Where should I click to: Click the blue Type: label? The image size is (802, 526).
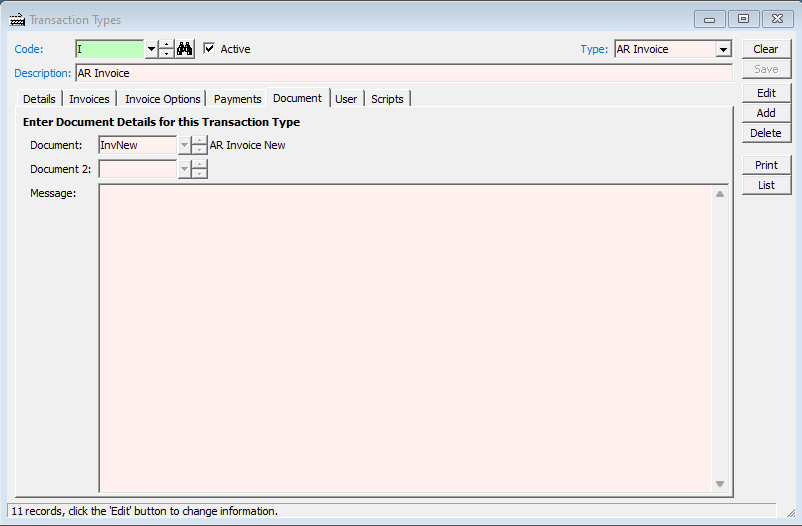pyautogui.click(x=594, y=49)
